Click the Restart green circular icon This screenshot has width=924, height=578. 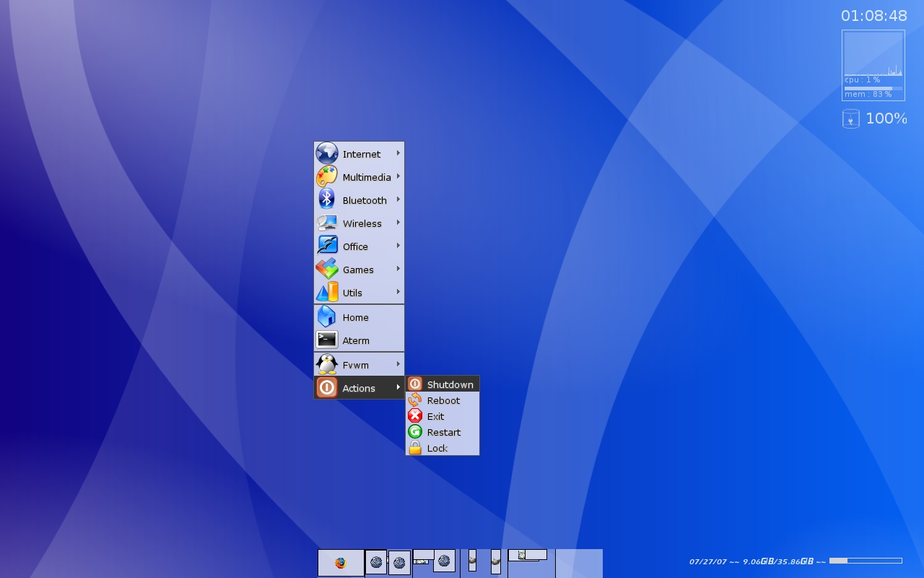click(x=415, y=432)
